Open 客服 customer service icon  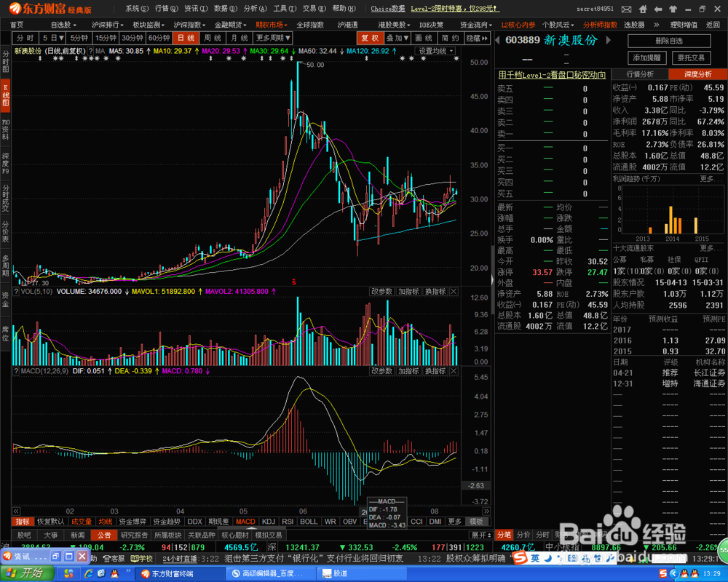click(x=114, y=558)
